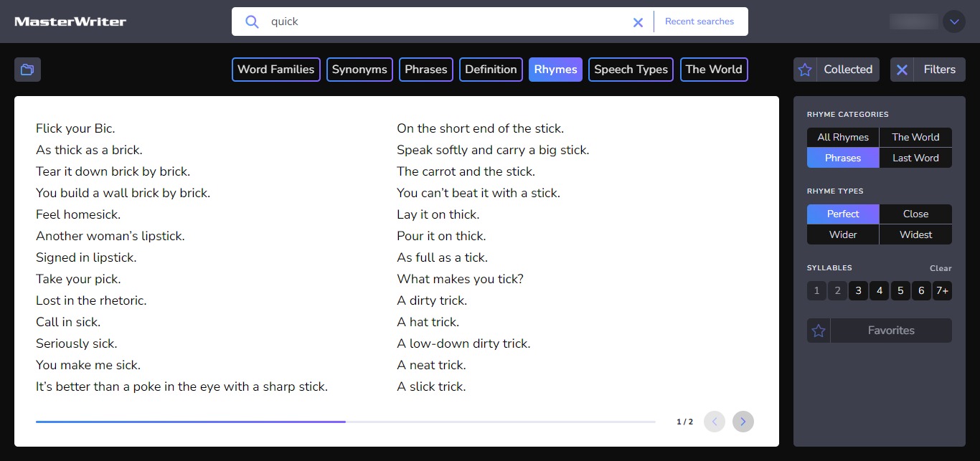
Task: Click the star icon next to Collected
Action: click(804, 70)
